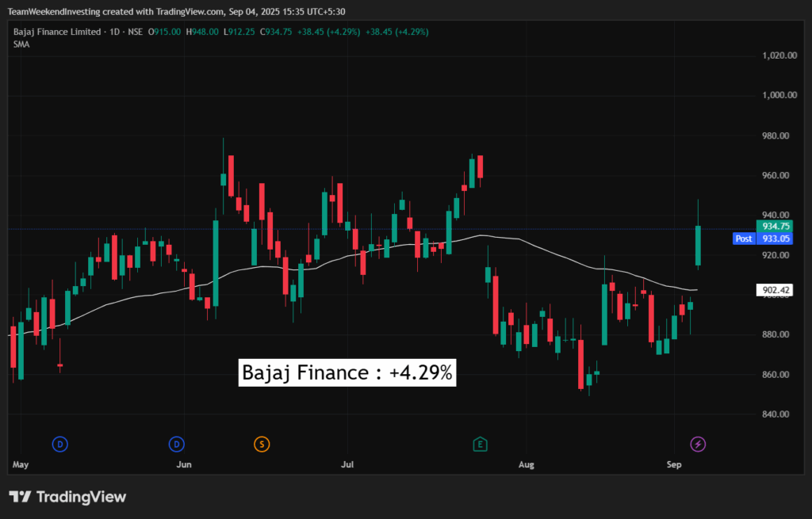Open the green earnings 'E' event marker
Viewport: 812px width, 519px height.
480,444
